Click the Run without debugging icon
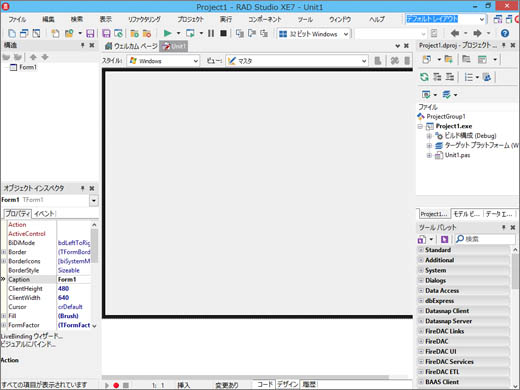The height and width of the screenshot is (390, 520). point(190,33)
